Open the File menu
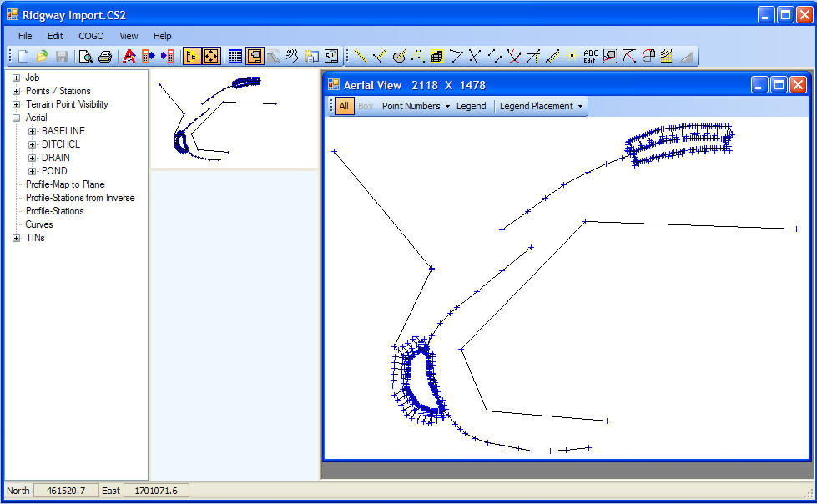Screen dimensions: 817x504 point(25,36)
